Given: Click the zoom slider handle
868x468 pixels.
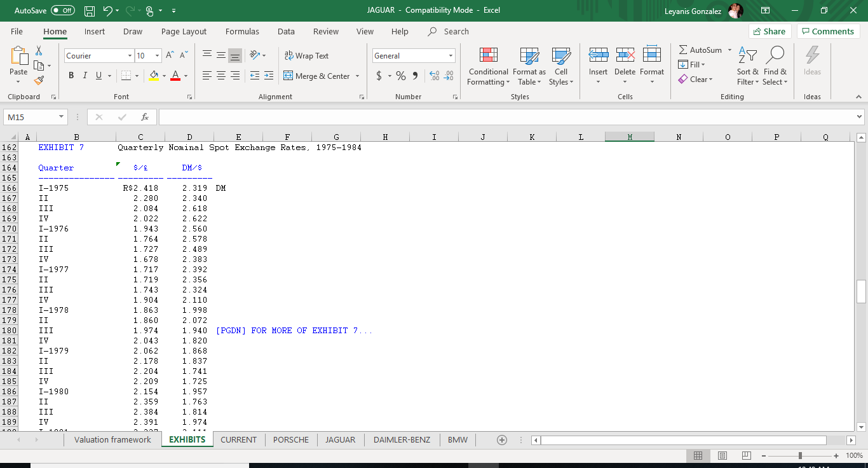Looking at the screenshot, I should 800,455.
